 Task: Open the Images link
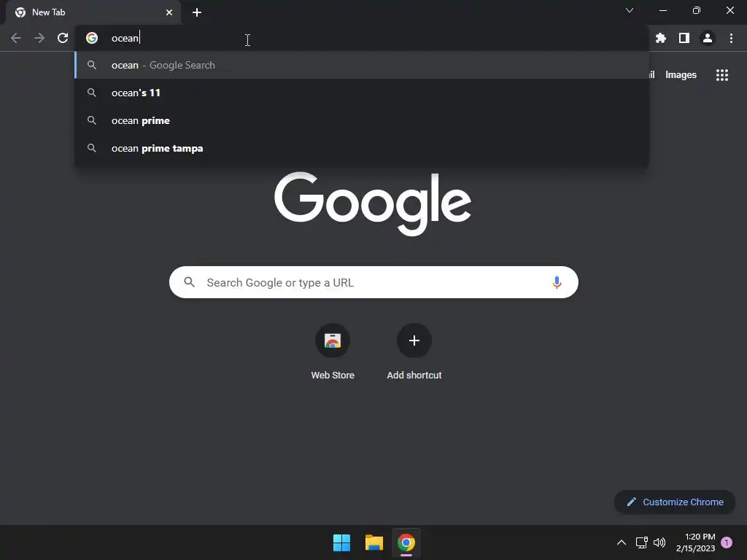pyautogui.click(x=681, y=75)
